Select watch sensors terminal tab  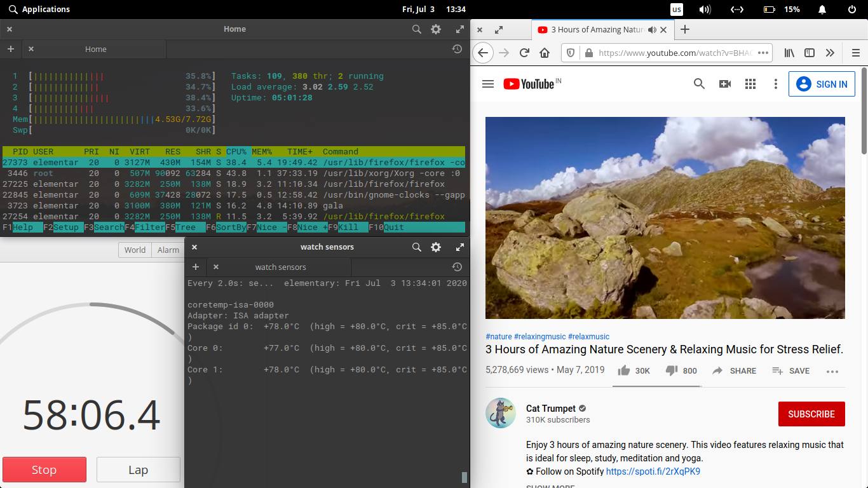point(280,267)
